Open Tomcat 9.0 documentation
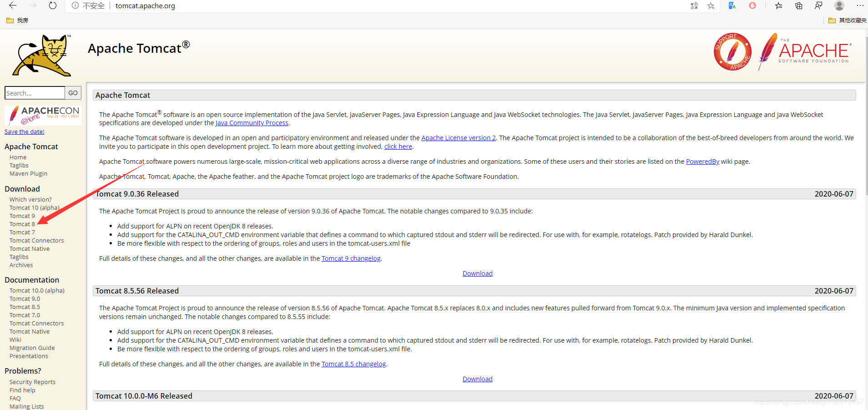This screenshot has width=868, height=410. point(25,299)
